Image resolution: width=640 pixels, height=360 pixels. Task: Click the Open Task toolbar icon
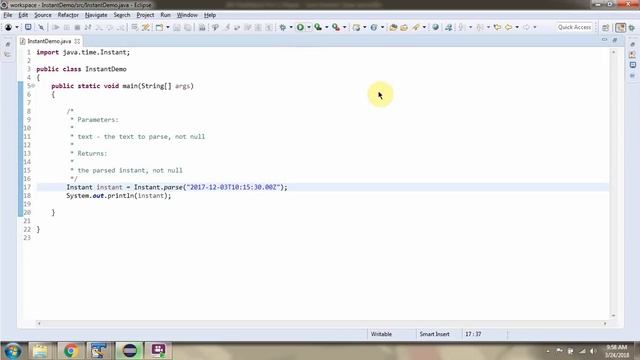pyautogui.click(x=404, y=27)
